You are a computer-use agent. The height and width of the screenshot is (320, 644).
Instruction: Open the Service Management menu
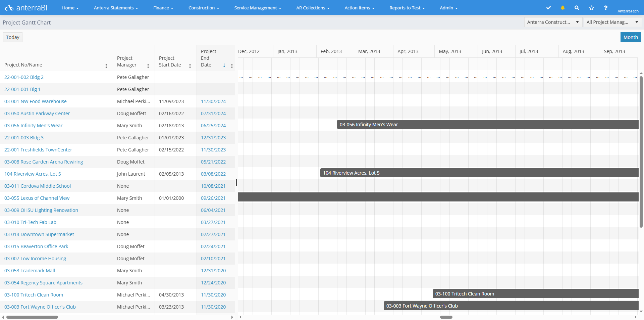coord(258,8)
